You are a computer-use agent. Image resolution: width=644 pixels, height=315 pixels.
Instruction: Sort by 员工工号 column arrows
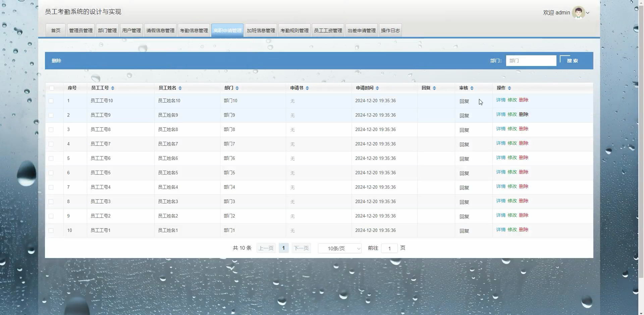[113, 88]
